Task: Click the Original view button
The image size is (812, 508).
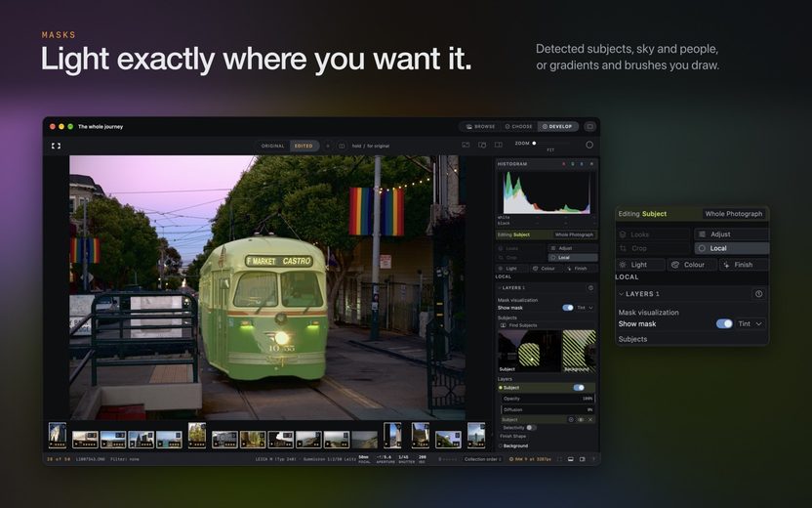Action: (x=273, y=147)
